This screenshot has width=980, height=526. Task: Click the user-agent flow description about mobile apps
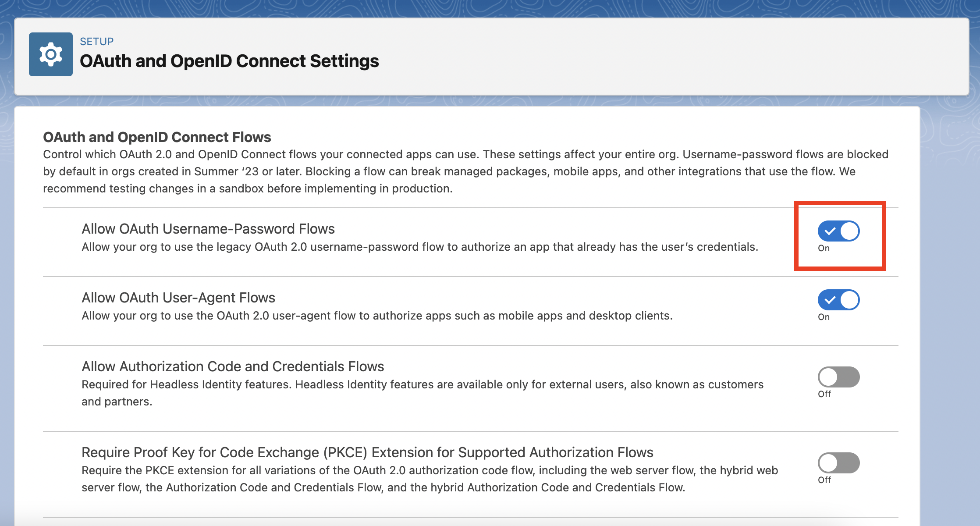(377, 316)
